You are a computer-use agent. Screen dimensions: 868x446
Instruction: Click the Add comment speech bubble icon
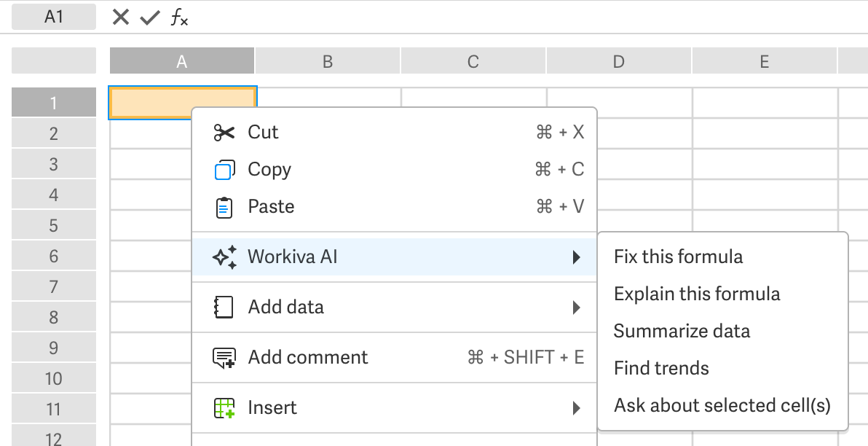(224, 358)
